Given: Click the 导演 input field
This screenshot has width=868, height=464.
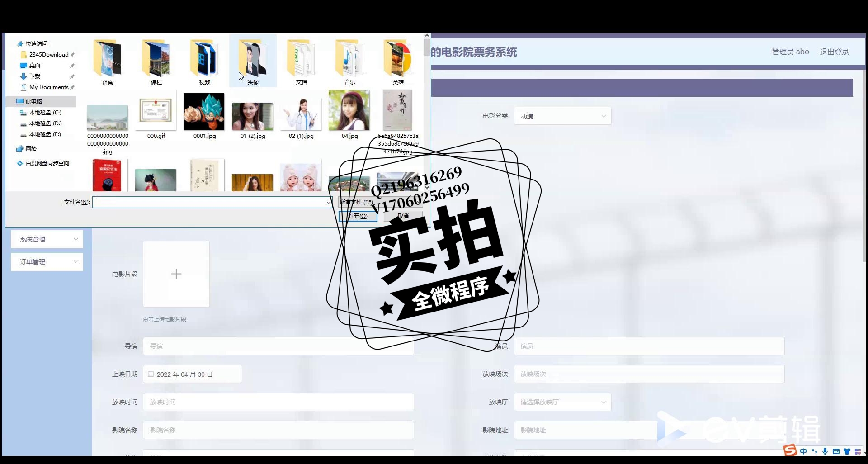Looking at the screenshot, I should 278,346.
